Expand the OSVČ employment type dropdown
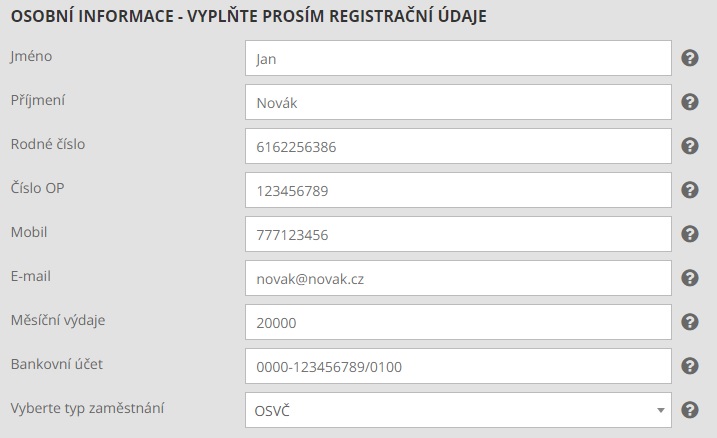The width and height of the screenshot is (717, 438). click(458, 410)
